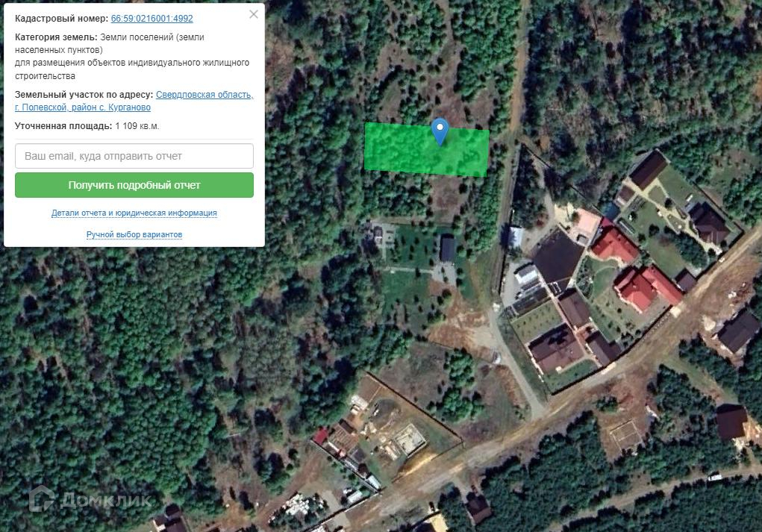Open cadastral number 66:59:0216001:4992 link

click(152, 19)
